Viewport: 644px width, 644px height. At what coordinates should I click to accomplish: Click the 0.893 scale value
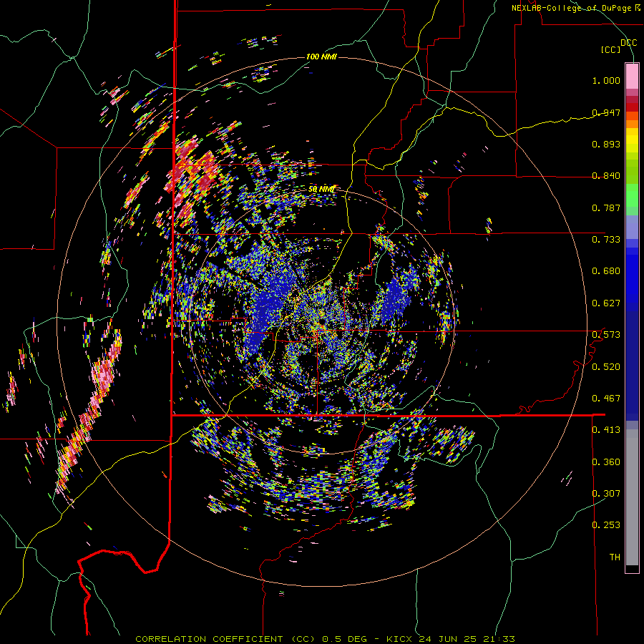pyautogui.click(x=606, y=144)
